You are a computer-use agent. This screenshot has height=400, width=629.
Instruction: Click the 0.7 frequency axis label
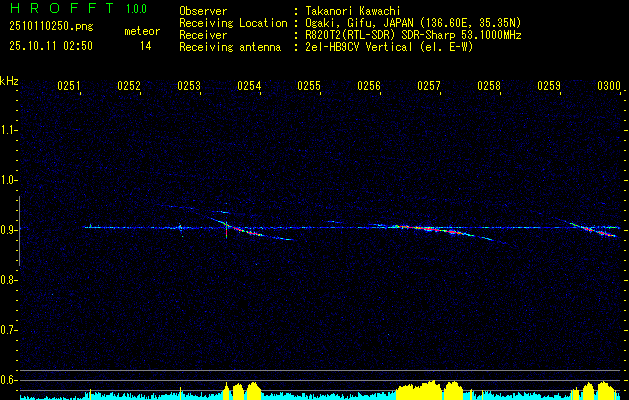point(8,330)
